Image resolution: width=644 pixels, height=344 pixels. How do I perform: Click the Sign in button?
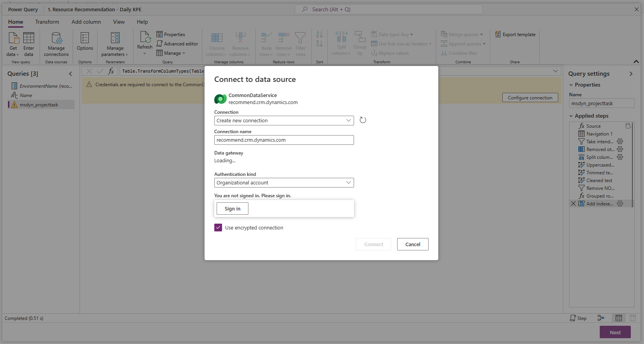pos(233,208)
